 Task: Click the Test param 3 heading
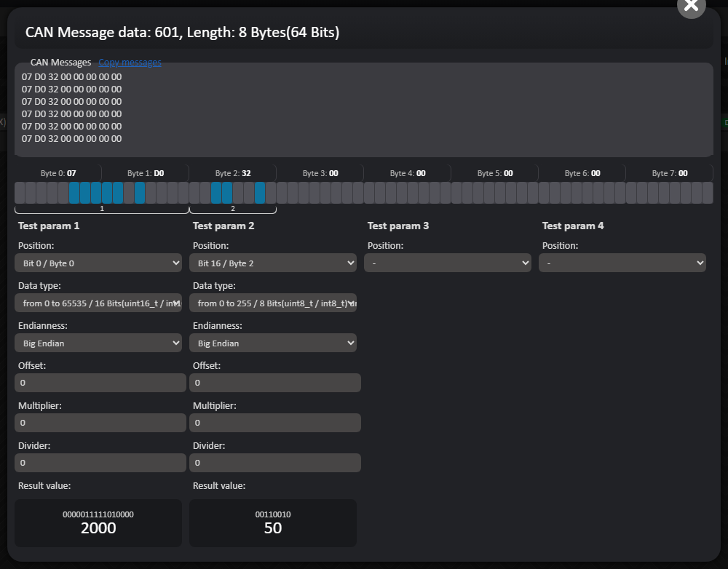(398, 226)
